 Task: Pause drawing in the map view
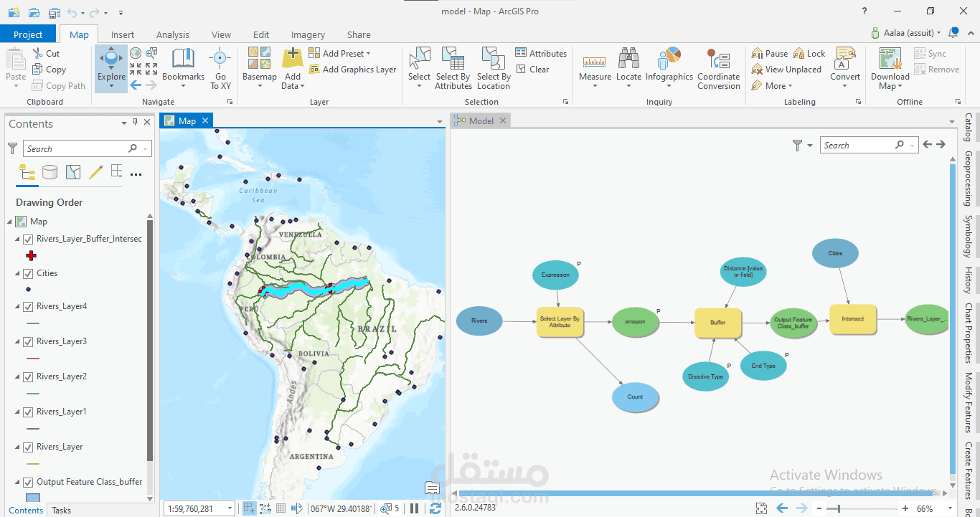414,508
